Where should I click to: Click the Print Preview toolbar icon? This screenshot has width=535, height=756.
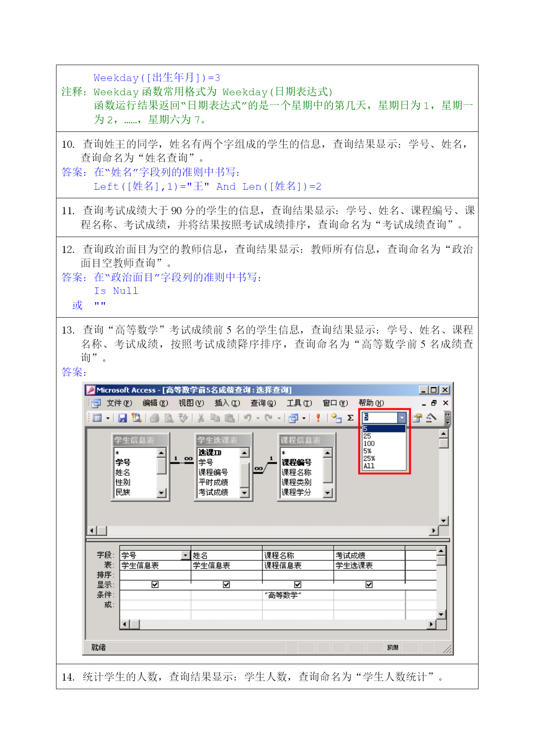[x=169, y=418]
